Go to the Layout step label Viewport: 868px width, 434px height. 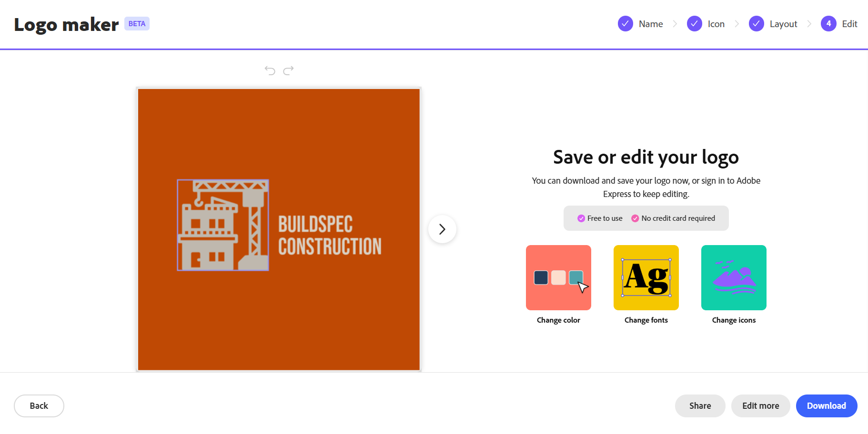(x=783, y=24)
